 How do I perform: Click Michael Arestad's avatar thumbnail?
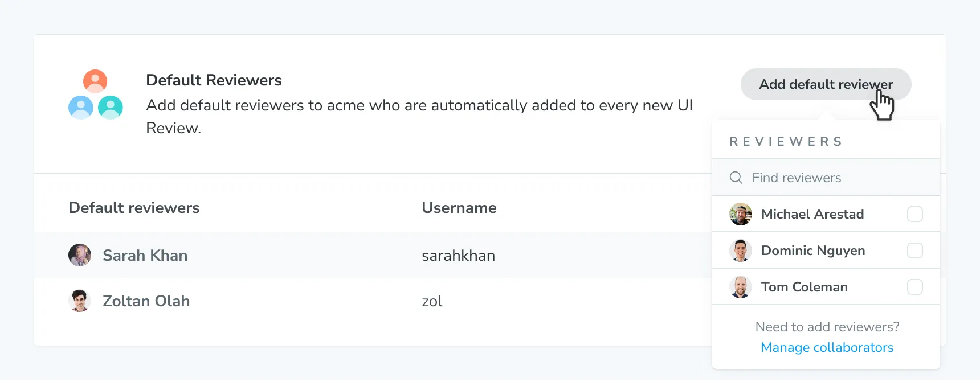pos(741,214)
